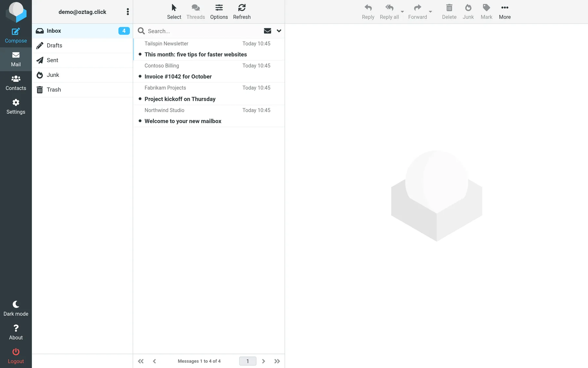This screenshot has height=368, width=588.
Task: Open the account actions three-dot menu
Action: [128, 12]
